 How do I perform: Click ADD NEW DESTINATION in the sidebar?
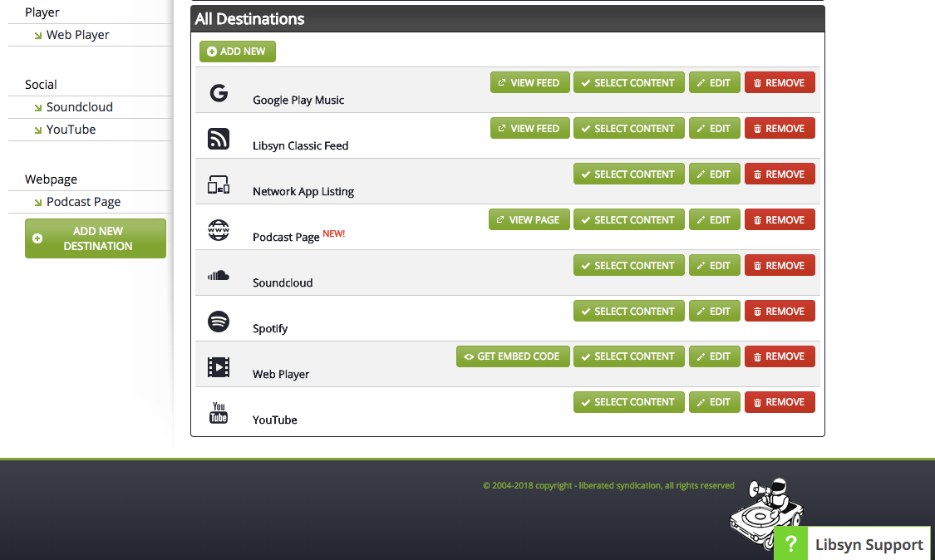coord(96,238)
